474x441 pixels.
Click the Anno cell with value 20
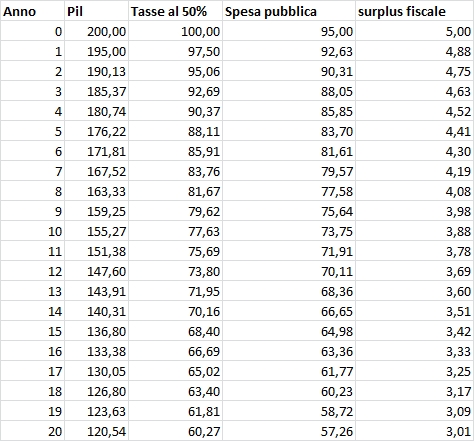click(x=32, y=431)
